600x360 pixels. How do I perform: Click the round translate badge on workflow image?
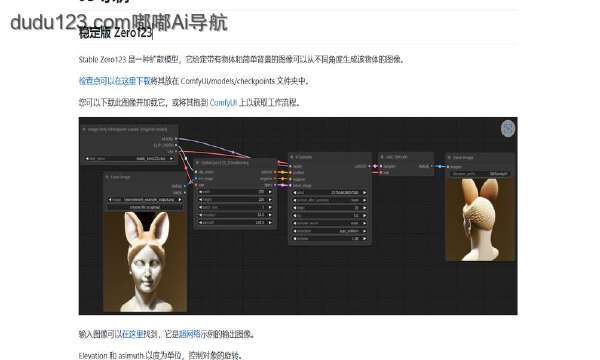508,129
